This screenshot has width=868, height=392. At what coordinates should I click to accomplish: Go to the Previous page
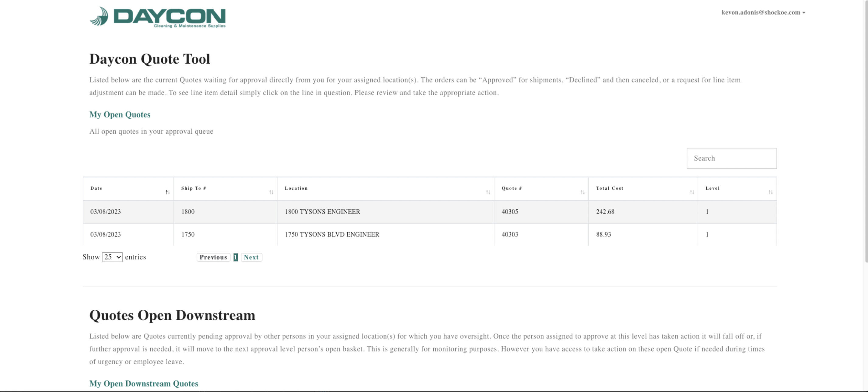point(213,257)
